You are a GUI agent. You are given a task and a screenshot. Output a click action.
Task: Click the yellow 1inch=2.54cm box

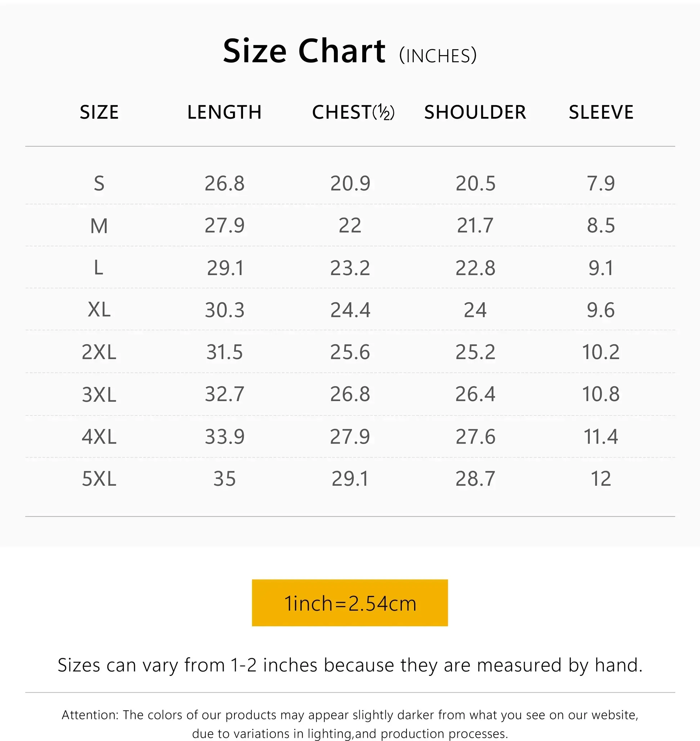tap(350, 603)
